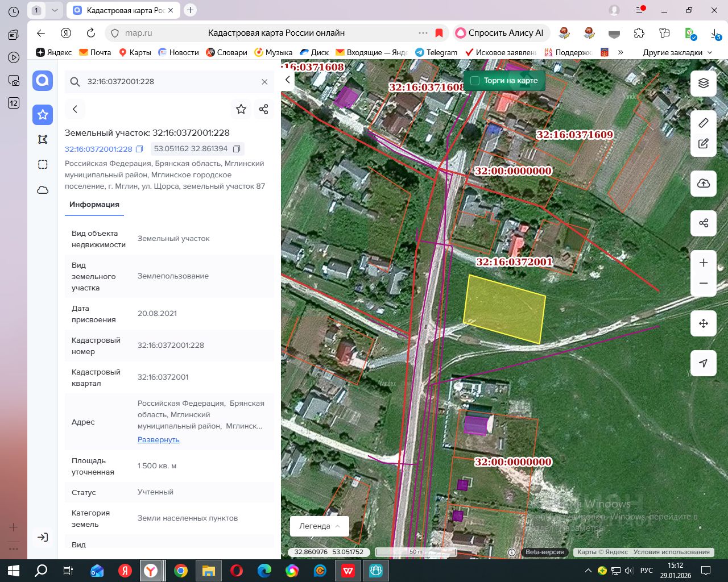Open the taskbar clock and calendar
Viewport: 728px width, 582px height.
coord(675,571)
